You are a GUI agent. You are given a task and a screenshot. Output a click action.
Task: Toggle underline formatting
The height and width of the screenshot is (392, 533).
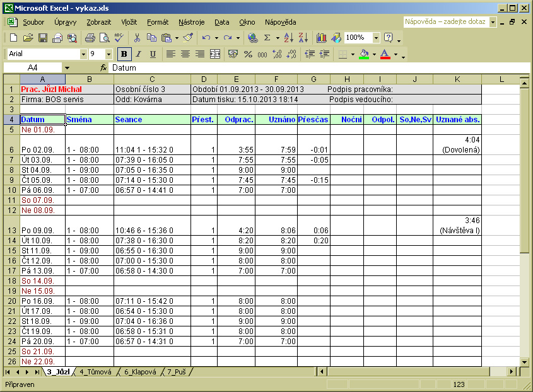153,54
